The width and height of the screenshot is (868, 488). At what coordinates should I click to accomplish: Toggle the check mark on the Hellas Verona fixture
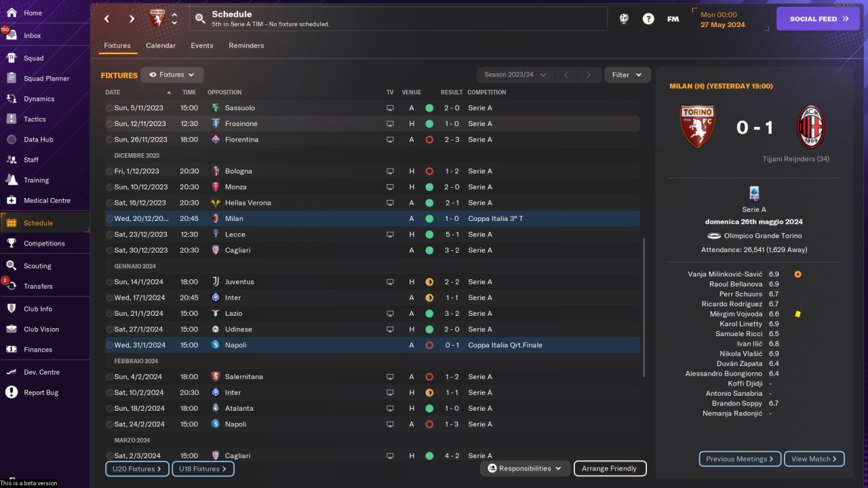tap(109, 203)
